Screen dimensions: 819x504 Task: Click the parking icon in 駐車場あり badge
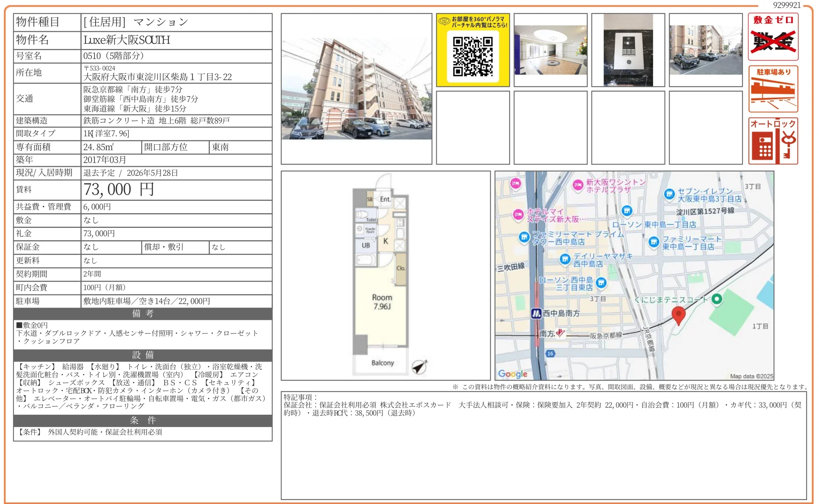773,90
